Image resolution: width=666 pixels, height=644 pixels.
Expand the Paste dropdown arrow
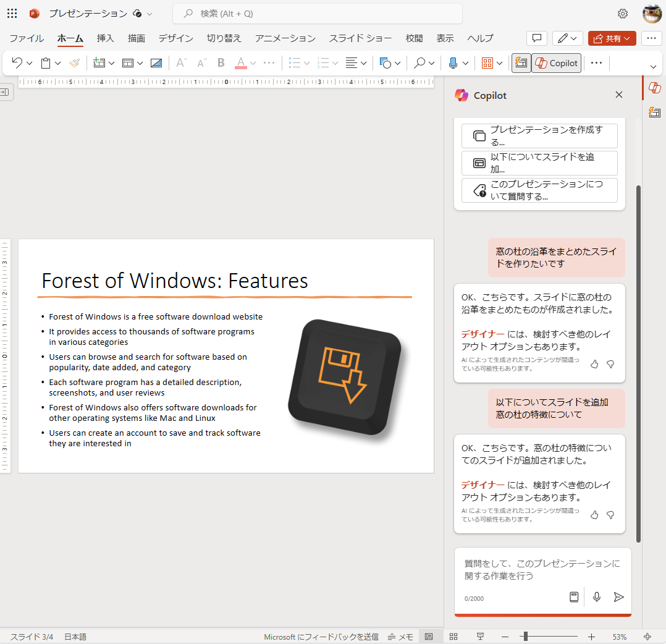[x=58, y=63]
